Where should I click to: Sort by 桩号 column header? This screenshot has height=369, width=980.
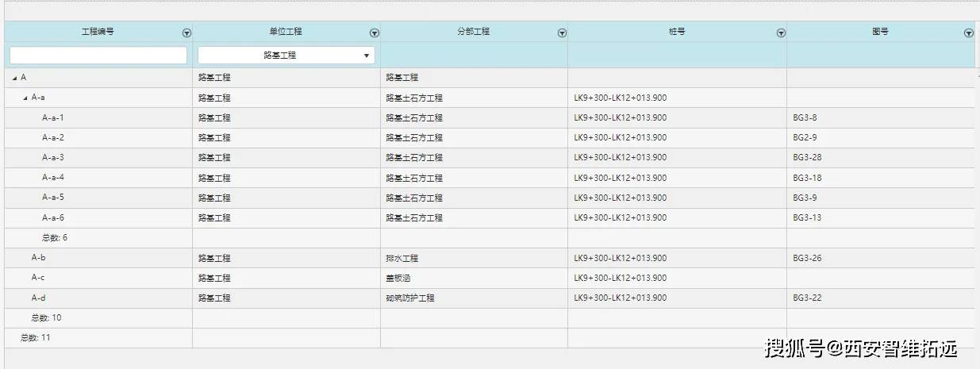[676, 32]
